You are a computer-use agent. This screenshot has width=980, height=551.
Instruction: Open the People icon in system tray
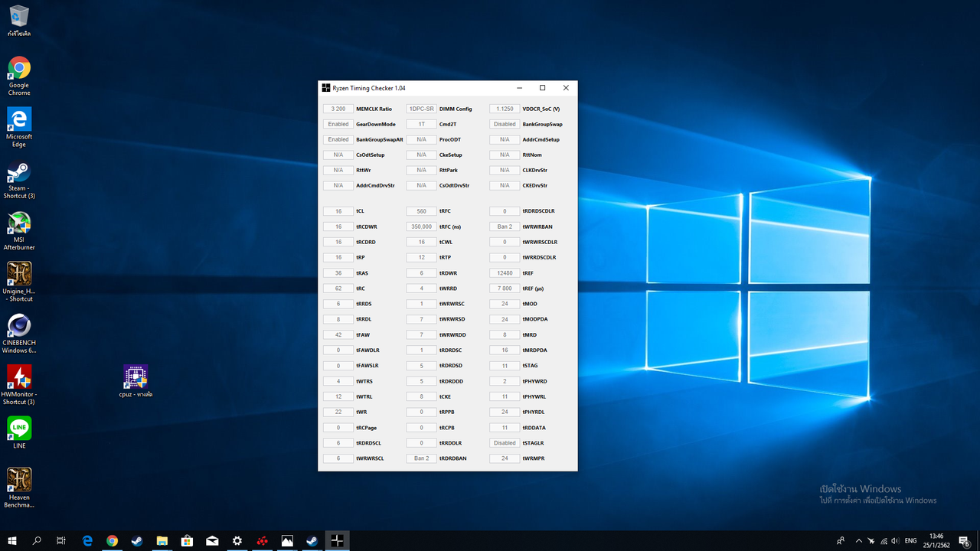(841, 540)
